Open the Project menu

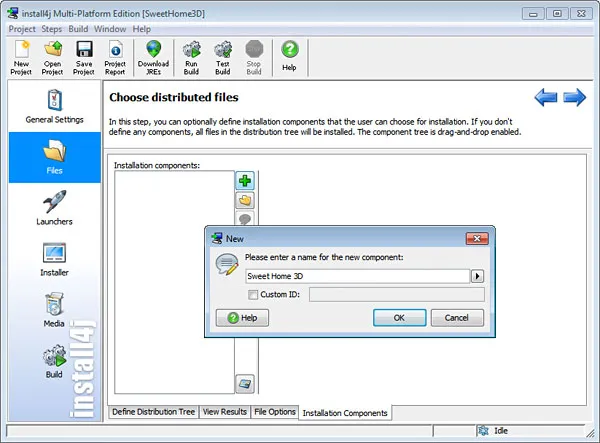(22, 29)
